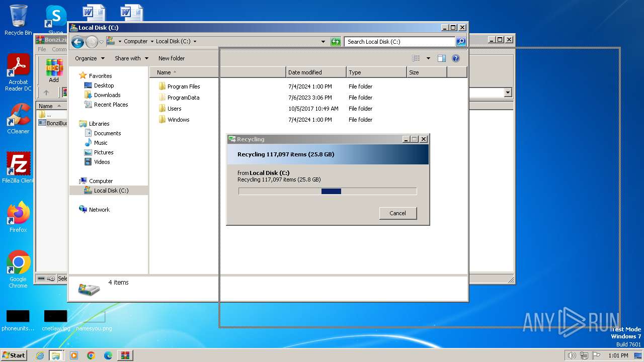Click WinRAR's up one level arrow
The image size is (644, 362).
pos(46,93)
